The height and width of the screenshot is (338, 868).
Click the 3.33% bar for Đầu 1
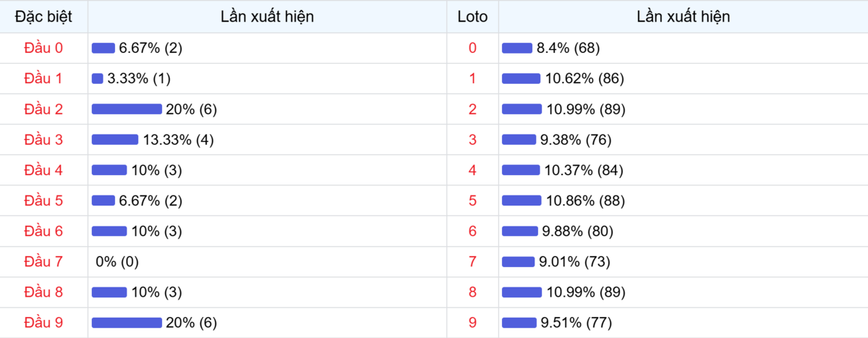coord(98,78)
